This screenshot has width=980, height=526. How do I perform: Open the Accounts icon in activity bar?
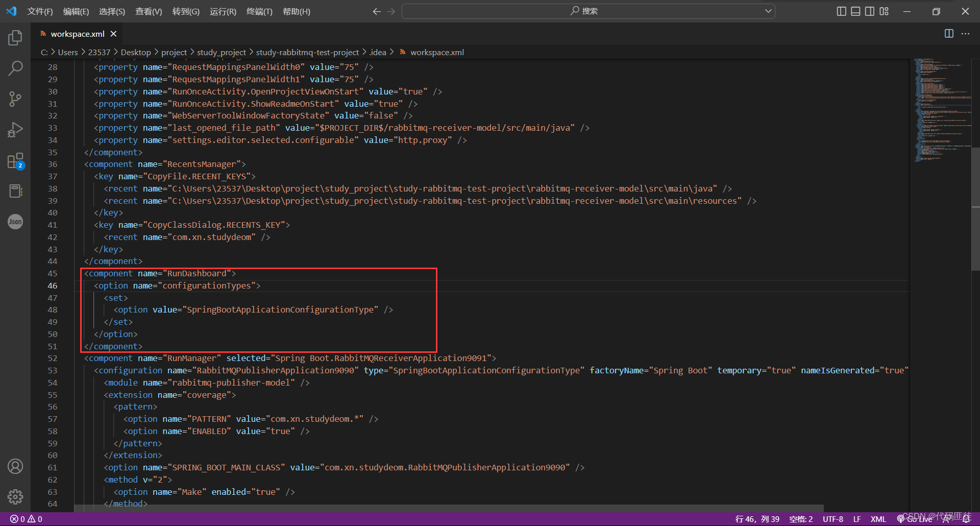coord(15,466)
